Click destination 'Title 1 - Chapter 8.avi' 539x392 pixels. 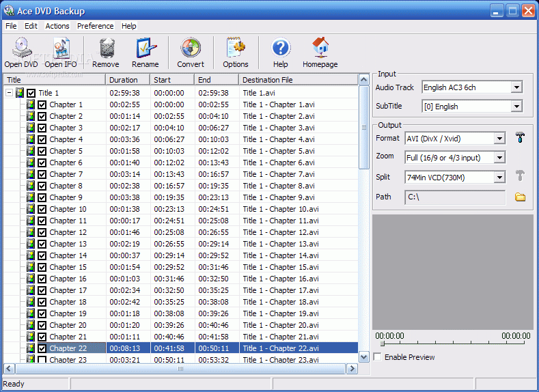279,186
